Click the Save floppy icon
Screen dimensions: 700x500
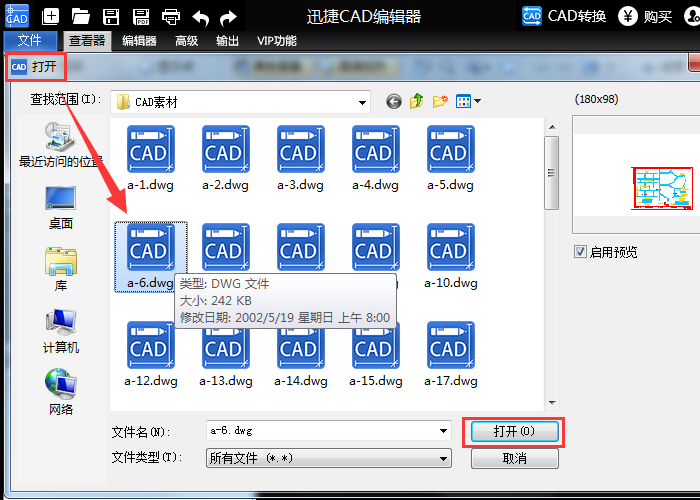pyautogui.click(x=111, y=17)
